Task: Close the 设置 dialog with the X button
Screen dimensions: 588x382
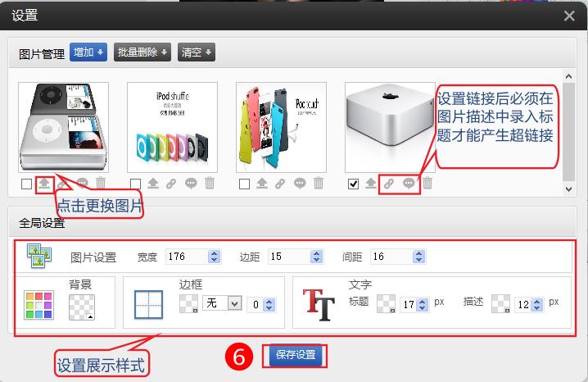Action: 569,15
